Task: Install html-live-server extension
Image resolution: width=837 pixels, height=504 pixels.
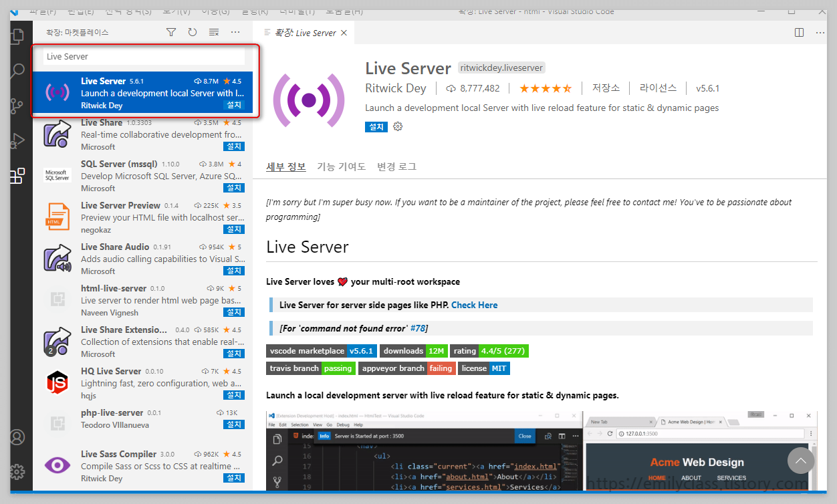Action: point(234,312)
